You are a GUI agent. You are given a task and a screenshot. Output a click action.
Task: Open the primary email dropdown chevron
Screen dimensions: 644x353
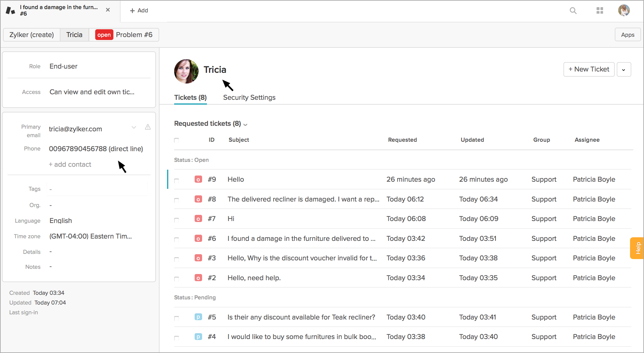[x=134, y=127]
